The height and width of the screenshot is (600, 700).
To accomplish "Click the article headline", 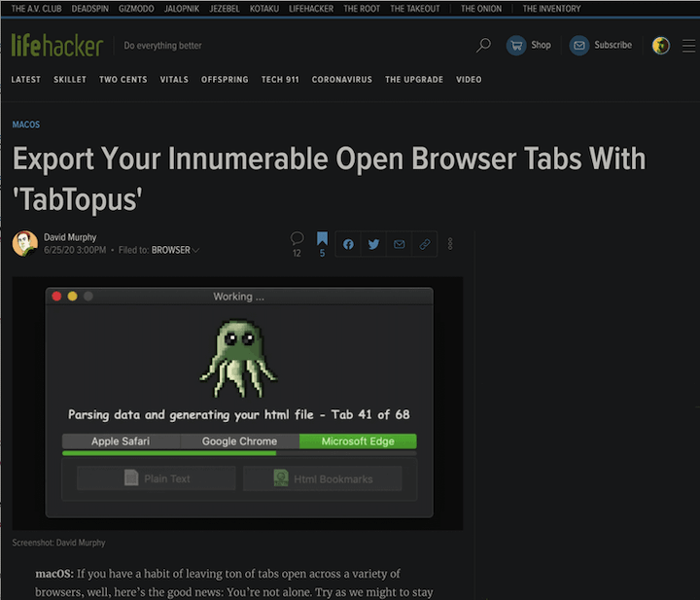I will (329, 179).
